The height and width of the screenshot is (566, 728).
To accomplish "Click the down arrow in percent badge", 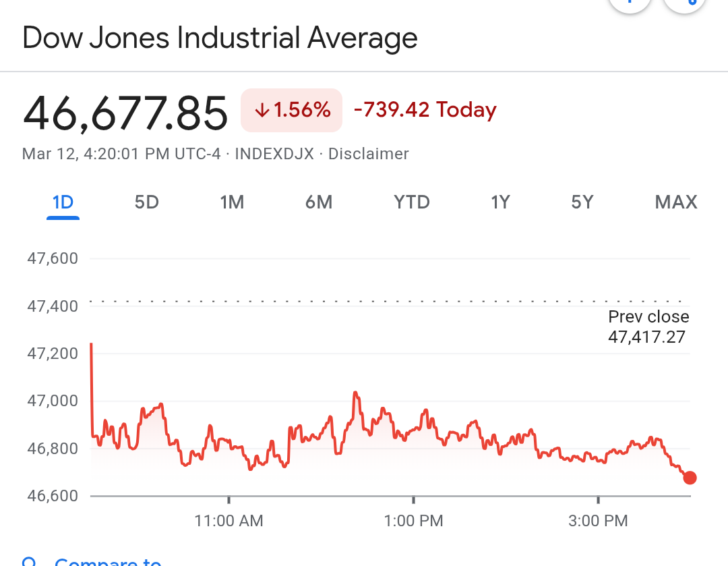I will click(x=262, y=111).
